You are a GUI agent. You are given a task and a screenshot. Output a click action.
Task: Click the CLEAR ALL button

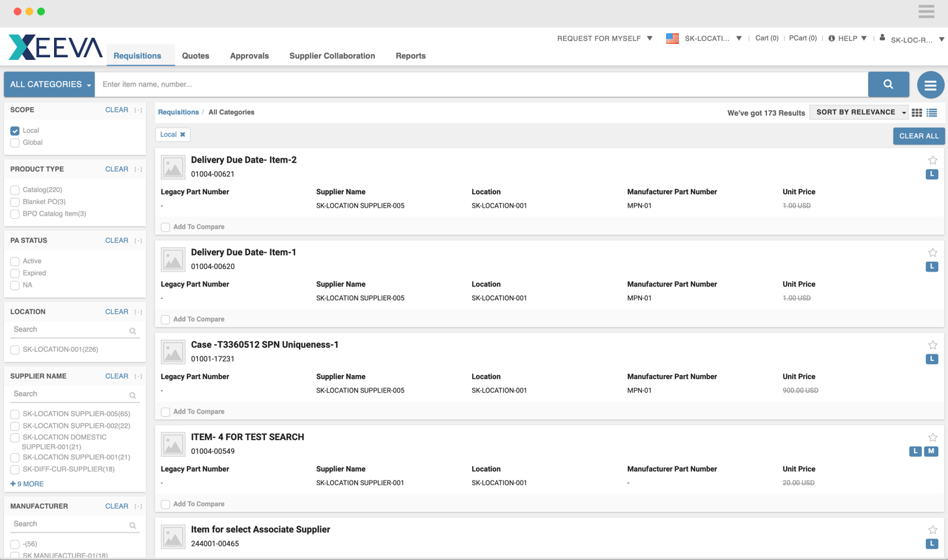tap(919, 136)
